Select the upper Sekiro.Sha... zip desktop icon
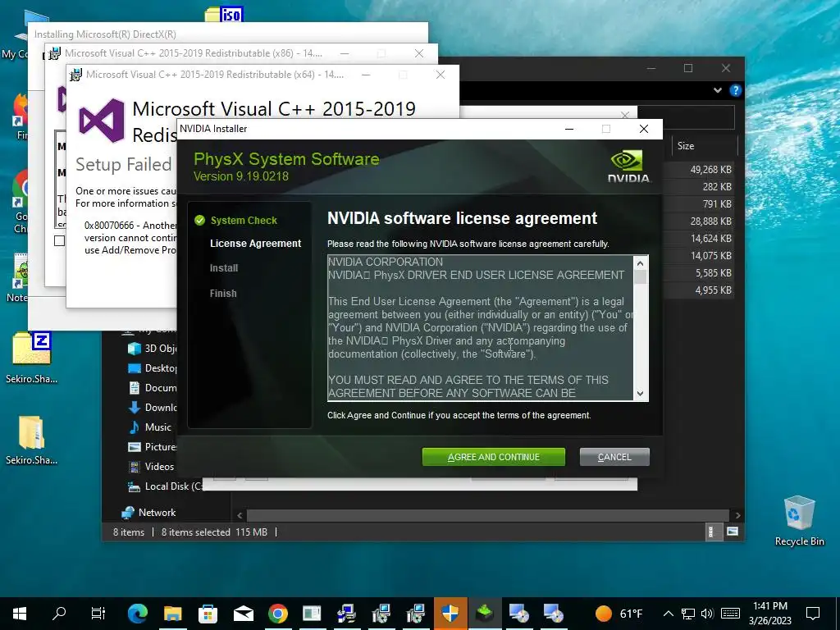 tap(32, 358)
